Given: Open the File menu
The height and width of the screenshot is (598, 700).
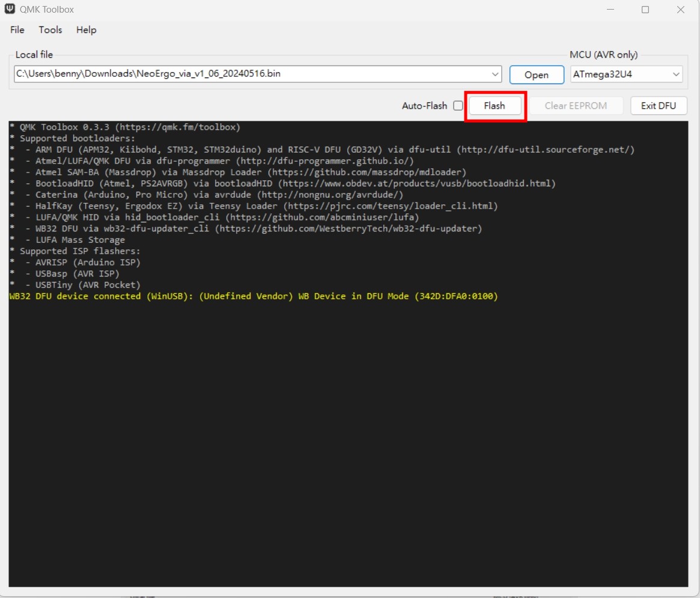Looking at the screenshot, I should point(17,30).
